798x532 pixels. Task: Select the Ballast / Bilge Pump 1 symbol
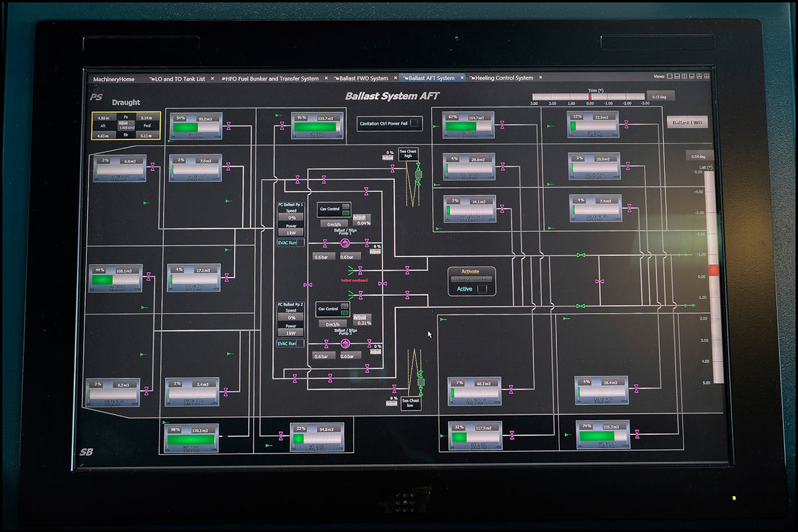coord(345,243)
